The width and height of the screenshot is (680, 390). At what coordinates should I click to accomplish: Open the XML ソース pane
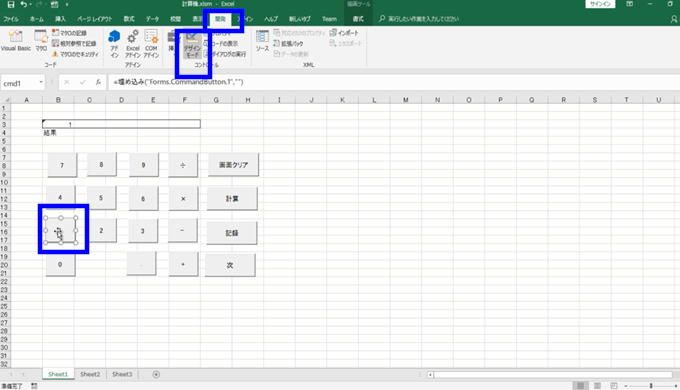(262, 41)
